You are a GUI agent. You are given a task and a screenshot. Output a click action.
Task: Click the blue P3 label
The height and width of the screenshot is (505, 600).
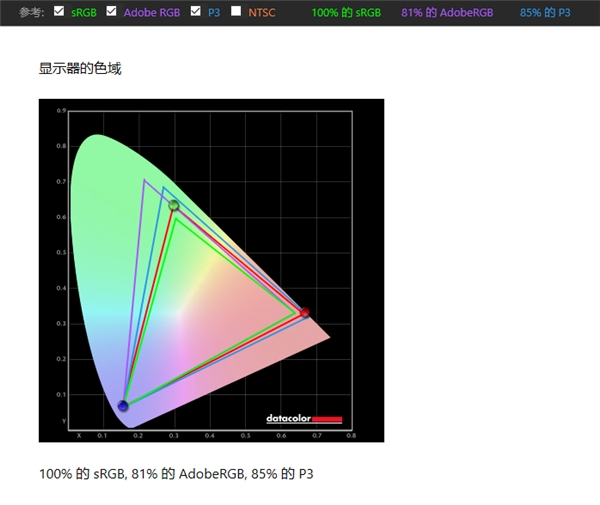click(214, 13)
